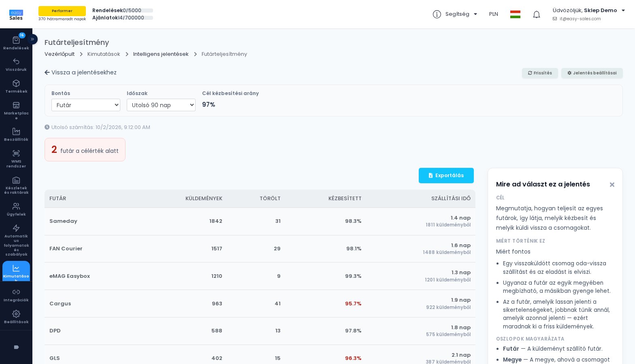The width and height of the screenshot is (635, 364).
Task: Open Intelligens jelentések breadcrumb
Action: (x=161, y=54)
